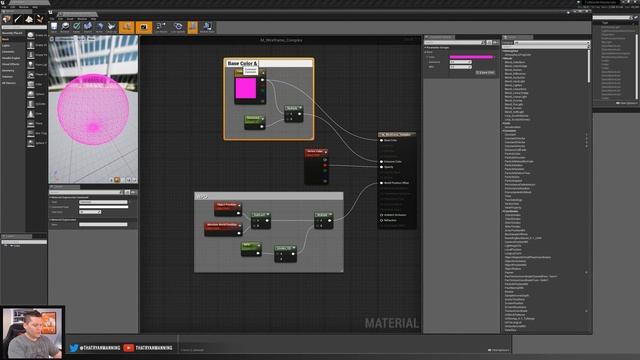This screenshot has height=360, width=640.
Task: Click the Palette list vertical scrollbar
Action: pos(589,66)
